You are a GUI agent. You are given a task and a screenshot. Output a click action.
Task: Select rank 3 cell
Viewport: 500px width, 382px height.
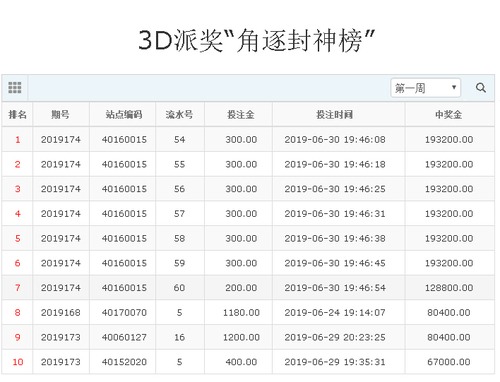[x=17, y=189]
